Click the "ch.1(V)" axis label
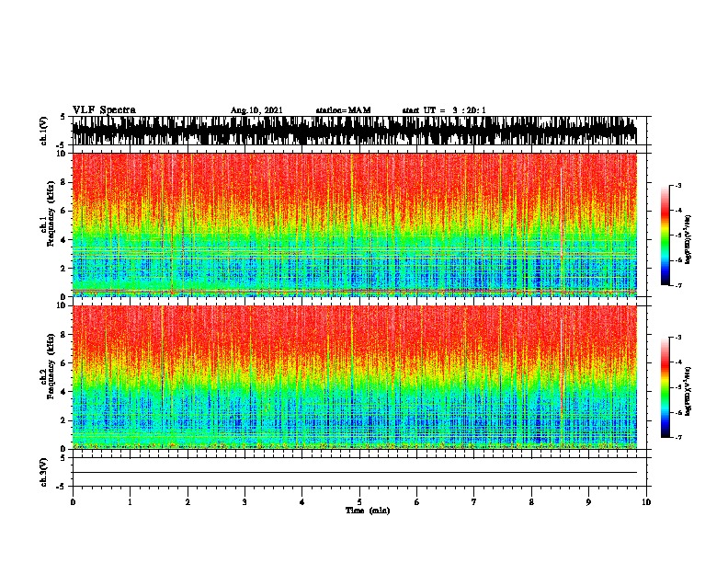 pyautogui.click(x=43, y=131)
